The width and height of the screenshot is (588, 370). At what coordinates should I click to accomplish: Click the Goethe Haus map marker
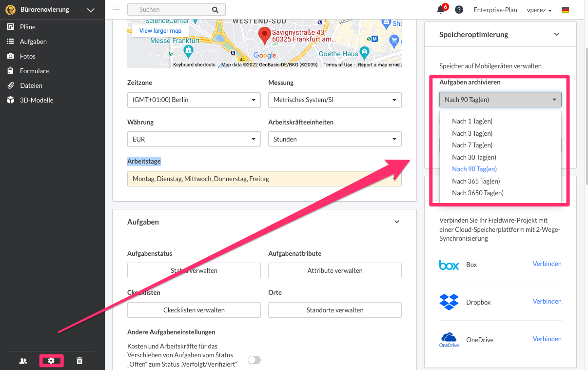coord(364,52)
